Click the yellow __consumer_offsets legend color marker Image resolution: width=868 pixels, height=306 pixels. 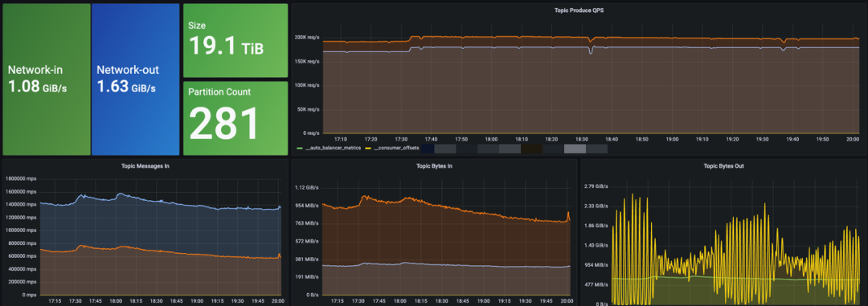[x=369, y=149]
